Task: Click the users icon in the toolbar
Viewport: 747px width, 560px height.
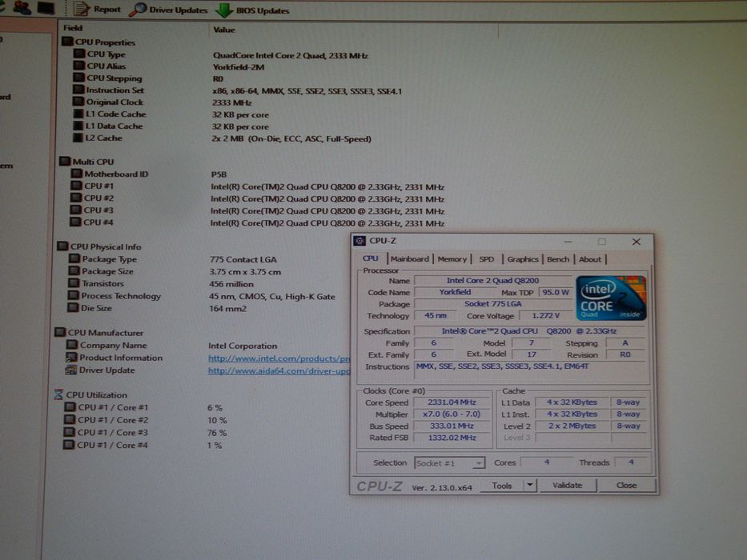Action: click(22, 7)
